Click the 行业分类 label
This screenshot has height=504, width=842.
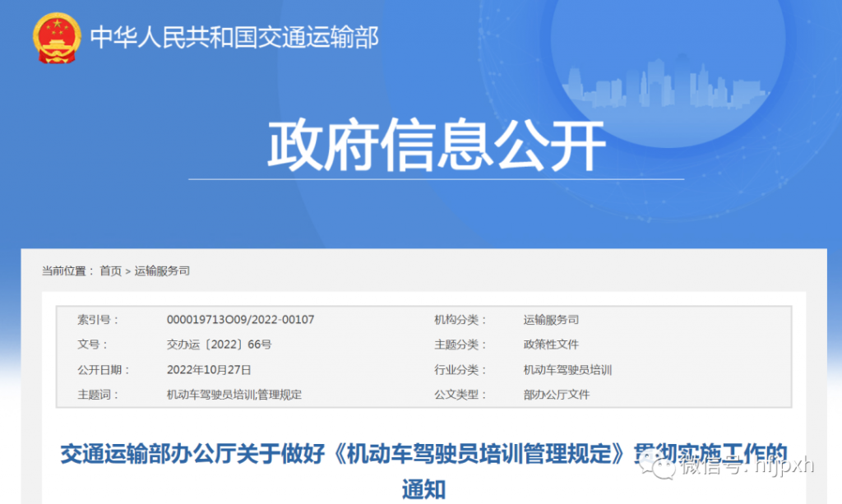click(x=460, y=370)
